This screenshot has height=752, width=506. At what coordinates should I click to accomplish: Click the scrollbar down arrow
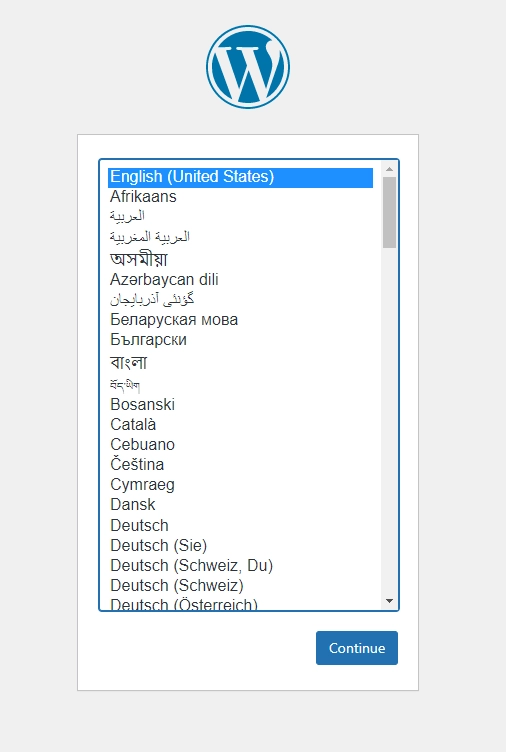[x=389, y=601]
